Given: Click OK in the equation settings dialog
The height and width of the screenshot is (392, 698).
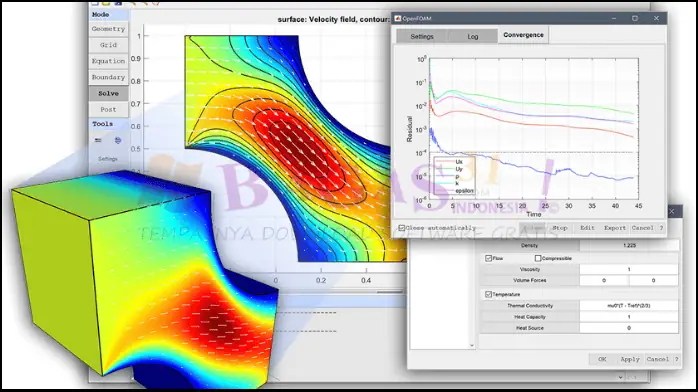Looking at the screenshot, I should point(602,359).
